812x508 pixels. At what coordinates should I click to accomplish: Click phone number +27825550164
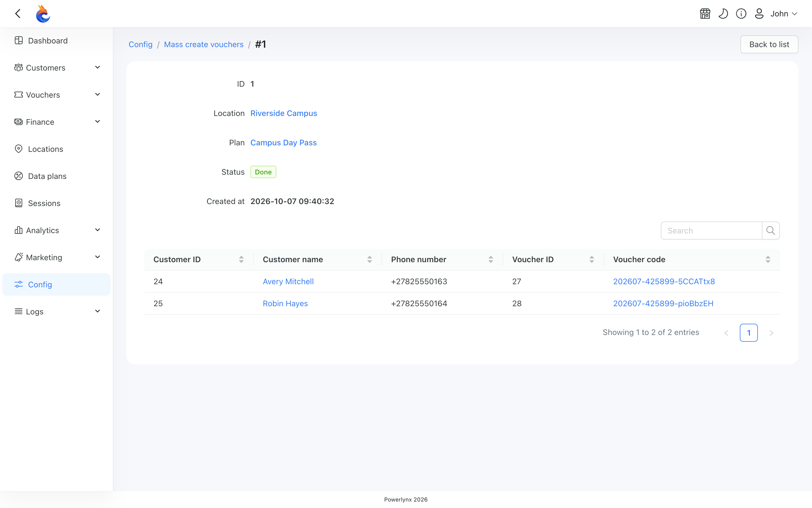pos(419,303)
